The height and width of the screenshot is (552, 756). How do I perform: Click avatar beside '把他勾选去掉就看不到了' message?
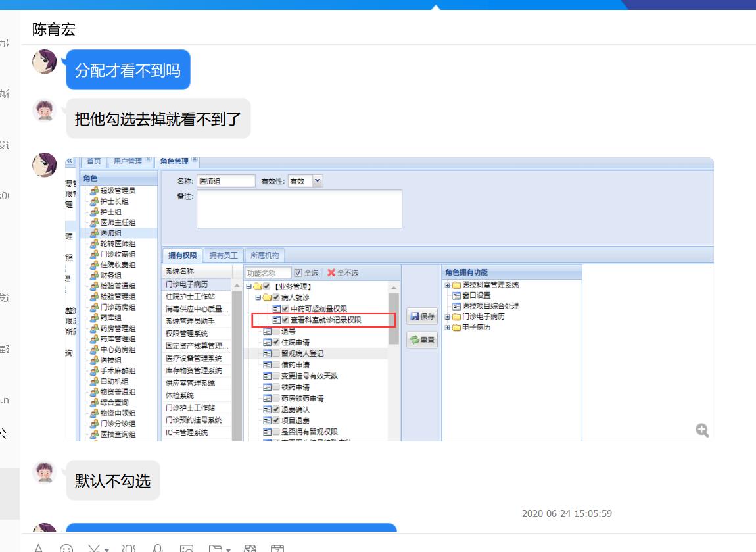tap(44, 111)
